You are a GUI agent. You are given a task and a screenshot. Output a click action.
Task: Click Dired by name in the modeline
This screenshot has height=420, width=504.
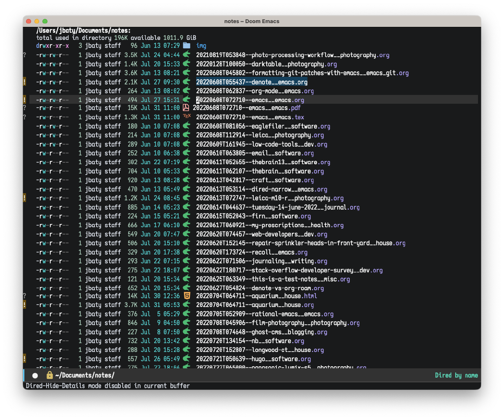point(457,375)
